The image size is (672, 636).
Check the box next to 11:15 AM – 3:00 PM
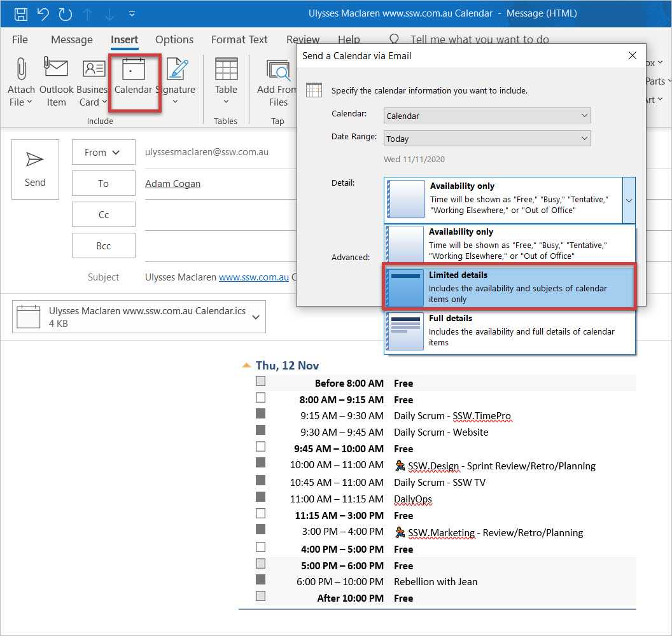click(260, 513)
